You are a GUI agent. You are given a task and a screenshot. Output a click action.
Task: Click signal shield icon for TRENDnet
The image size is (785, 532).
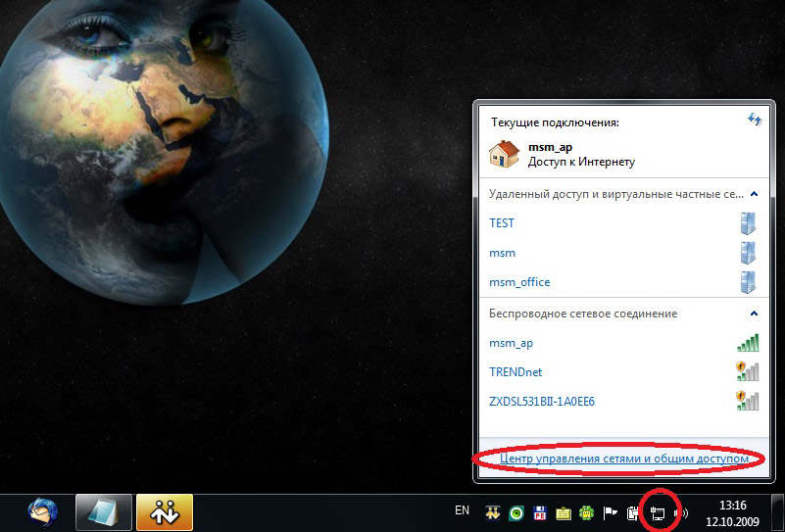(748, 372)
